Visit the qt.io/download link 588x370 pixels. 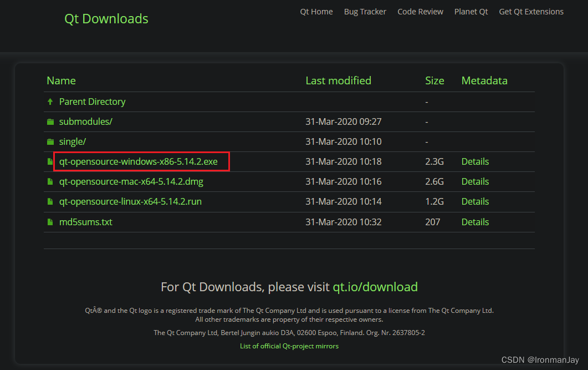375,287
